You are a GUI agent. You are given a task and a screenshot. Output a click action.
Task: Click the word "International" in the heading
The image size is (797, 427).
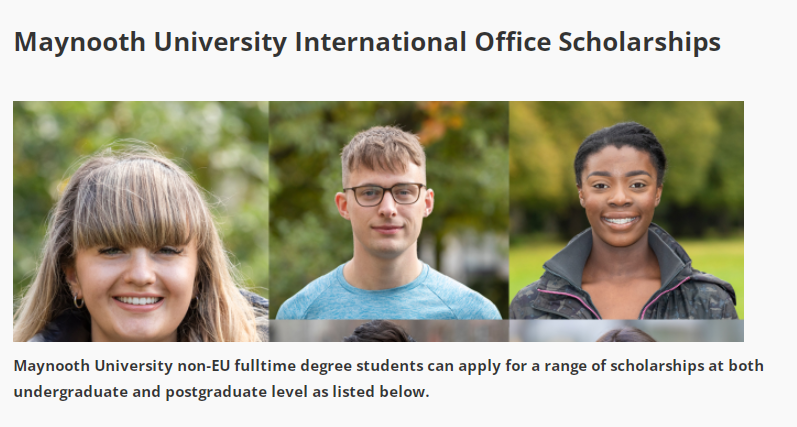point(381,42)
